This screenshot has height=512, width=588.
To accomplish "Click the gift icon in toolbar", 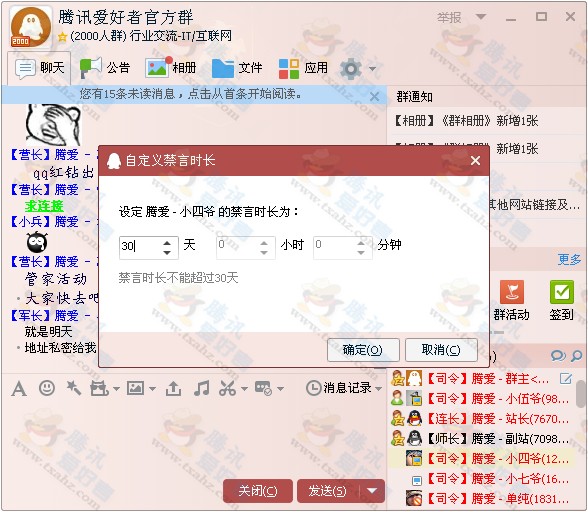I will 99,388.
